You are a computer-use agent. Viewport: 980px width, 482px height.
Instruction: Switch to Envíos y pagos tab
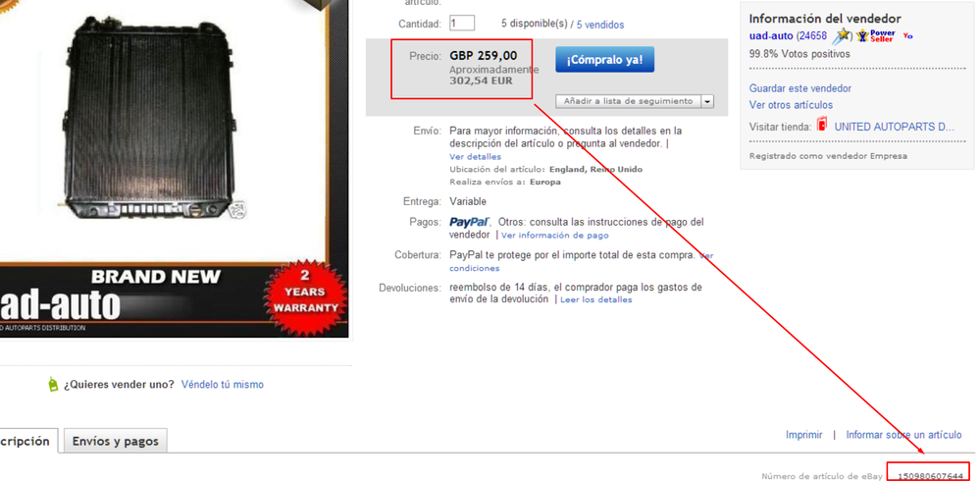point(115,441)
